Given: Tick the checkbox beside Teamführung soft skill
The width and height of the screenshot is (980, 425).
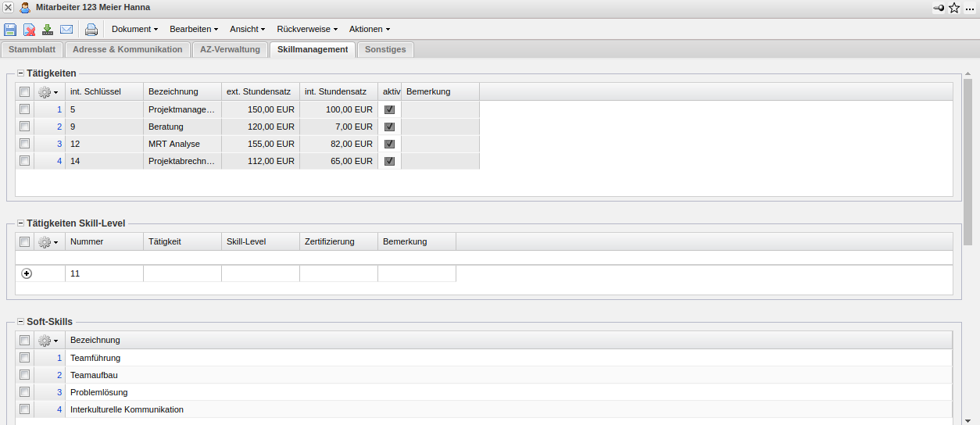Looking at the screenshot, I should (25, 358).
